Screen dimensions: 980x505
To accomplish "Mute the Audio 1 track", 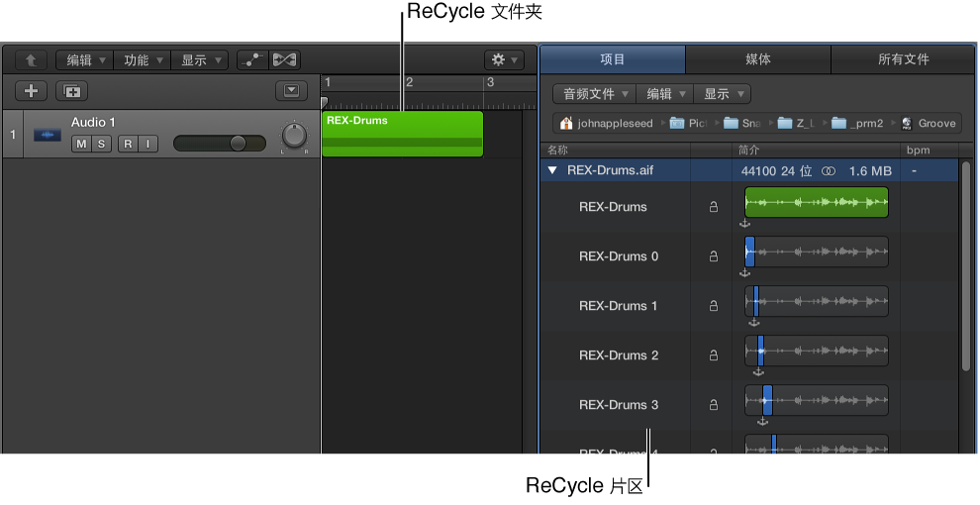I will pos(81,144).
